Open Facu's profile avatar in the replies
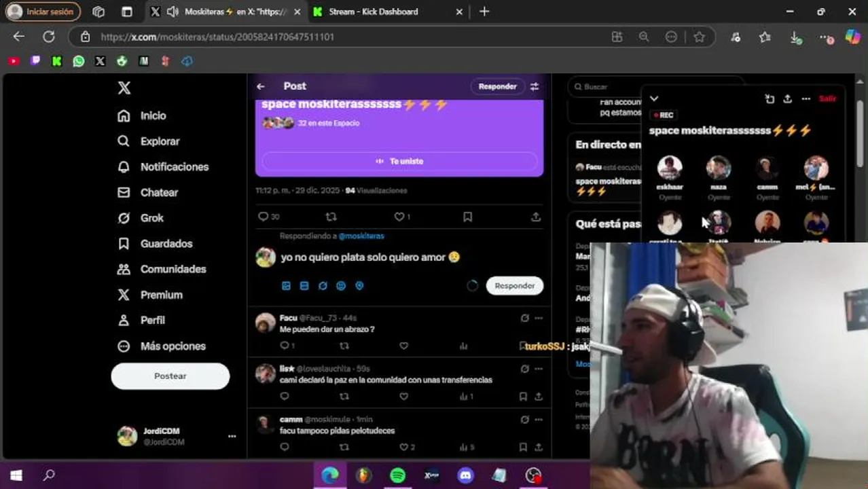Viewport: 868px width, 489px height. (x=266, y=323)
